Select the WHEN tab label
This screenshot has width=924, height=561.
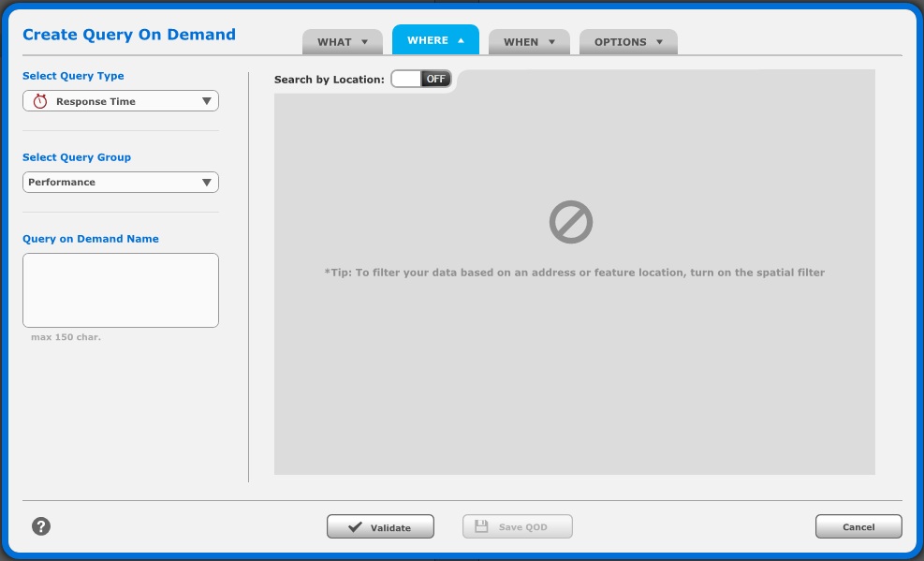[521, 42]
